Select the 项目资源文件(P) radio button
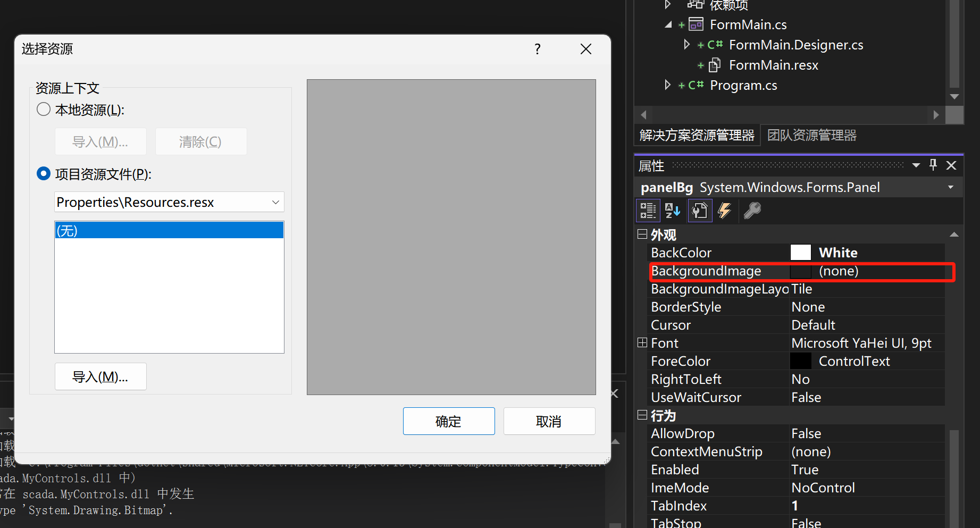Viewport: 980px width, 528px height. [x=44, y=174]
